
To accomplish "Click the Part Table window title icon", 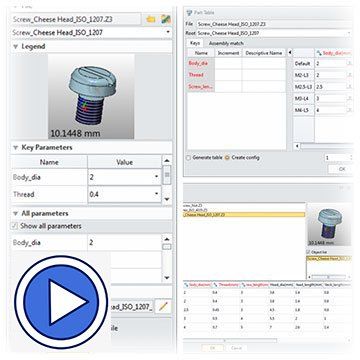I will click(189, 13).
